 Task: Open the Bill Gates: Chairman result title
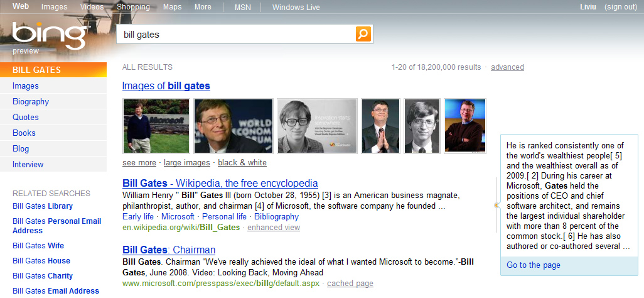pyautogui.click(x=169, y=250)
